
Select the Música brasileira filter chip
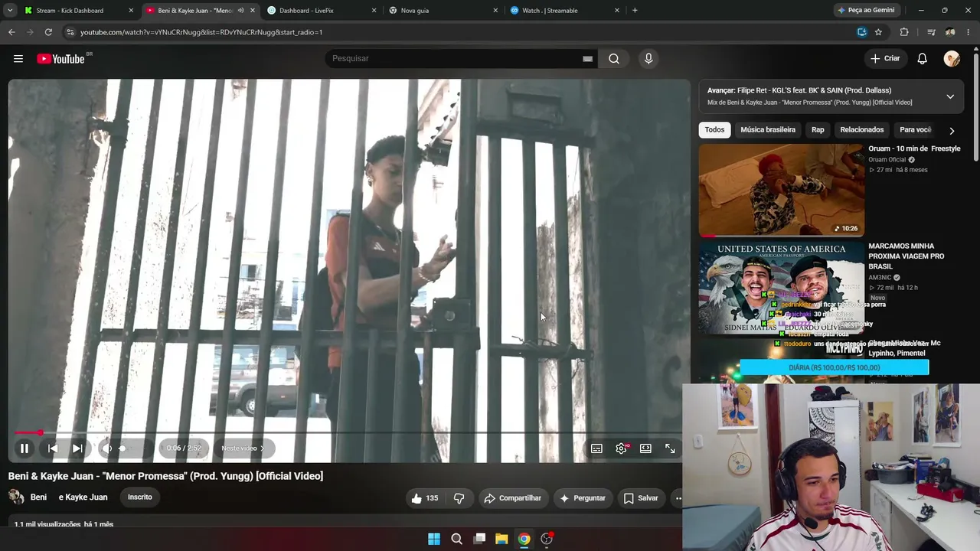768,130
